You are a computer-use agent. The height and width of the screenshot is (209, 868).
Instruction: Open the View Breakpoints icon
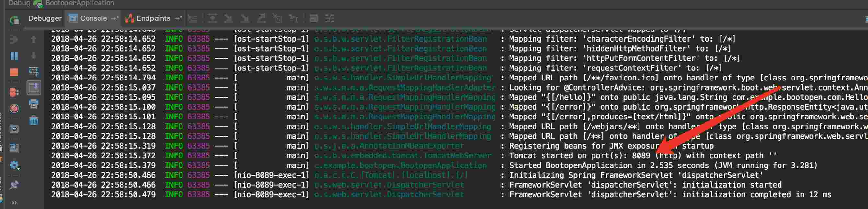pyautogui.click(x=14, y=92)
